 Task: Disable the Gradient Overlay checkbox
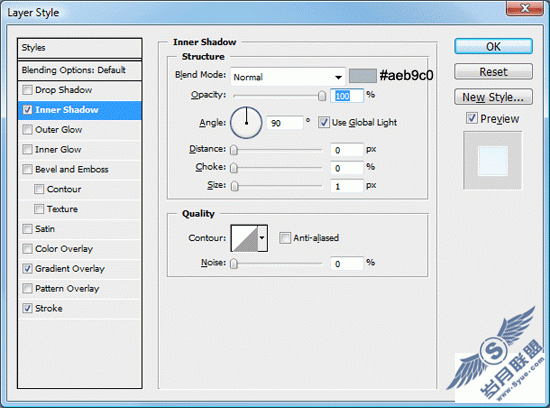27,269
